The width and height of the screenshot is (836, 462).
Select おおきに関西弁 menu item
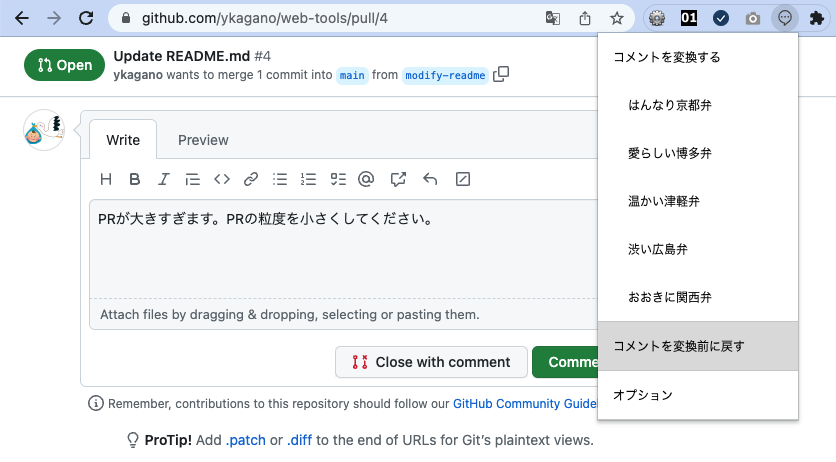[698, 297]
